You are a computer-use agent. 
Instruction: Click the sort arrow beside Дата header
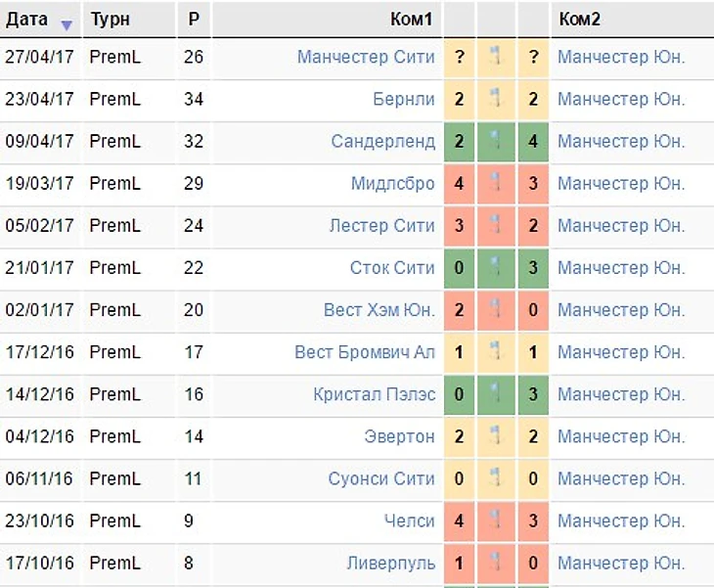[66, 23]
